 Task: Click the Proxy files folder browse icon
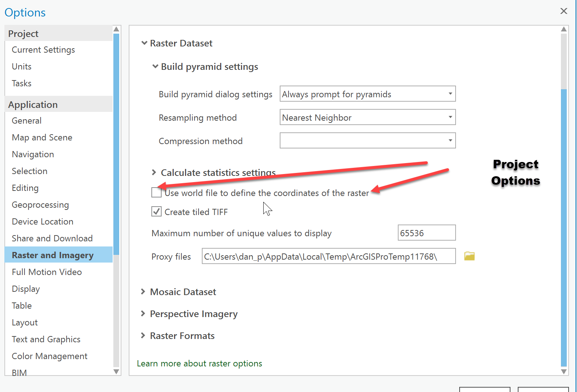click(x=469, y=256)
